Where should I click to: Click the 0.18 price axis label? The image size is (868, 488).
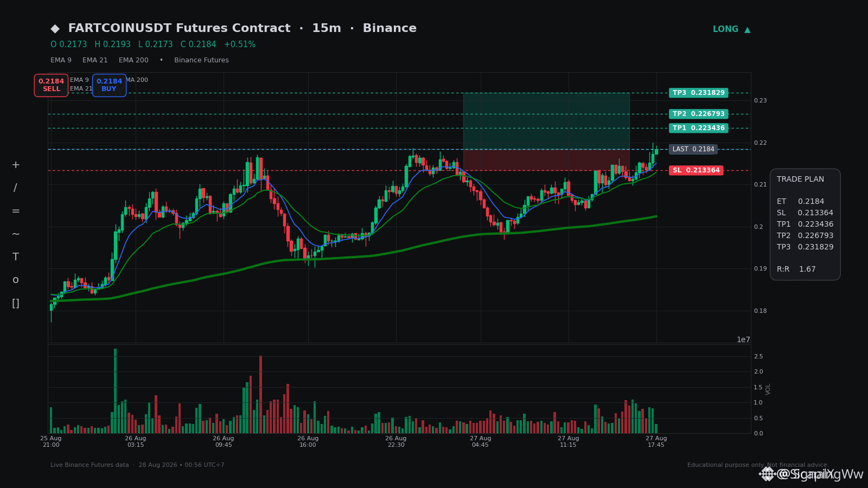[x=760, y=311]
